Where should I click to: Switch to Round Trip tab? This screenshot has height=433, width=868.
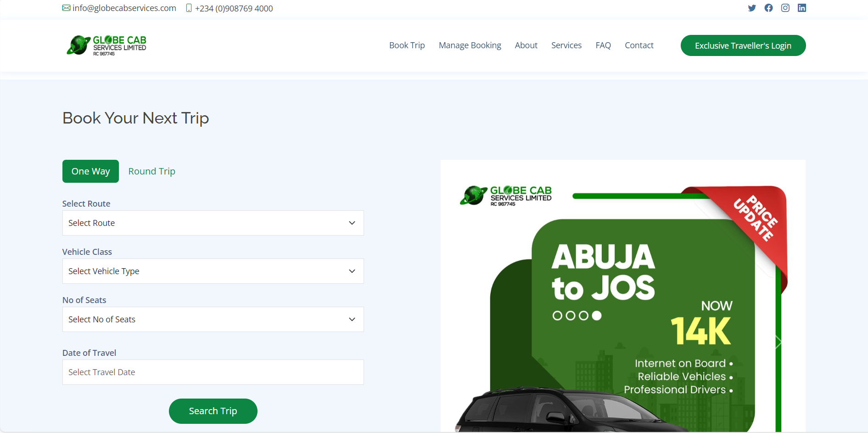pos(152,171)
